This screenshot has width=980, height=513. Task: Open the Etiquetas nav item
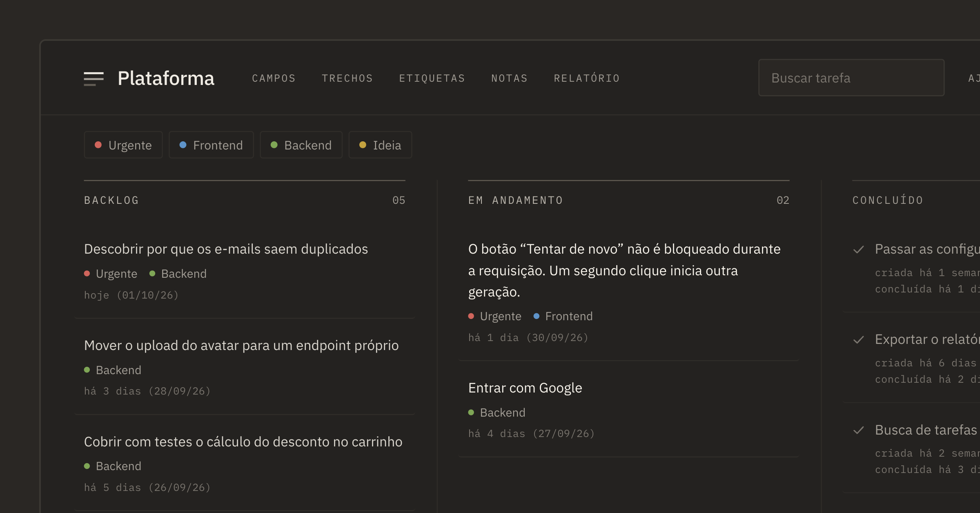[x=432, y=78]
